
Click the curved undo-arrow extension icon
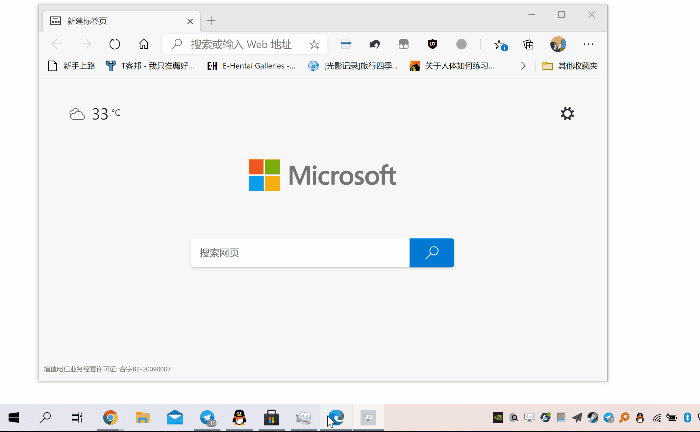(375, 44)
